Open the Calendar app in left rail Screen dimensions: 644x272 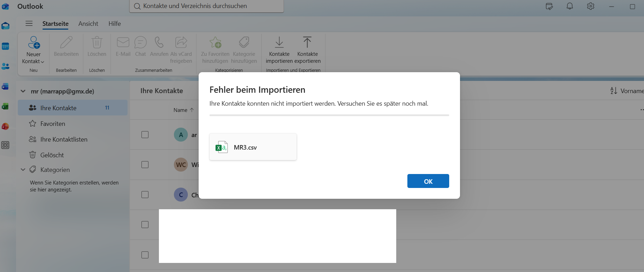coord(5,46)
